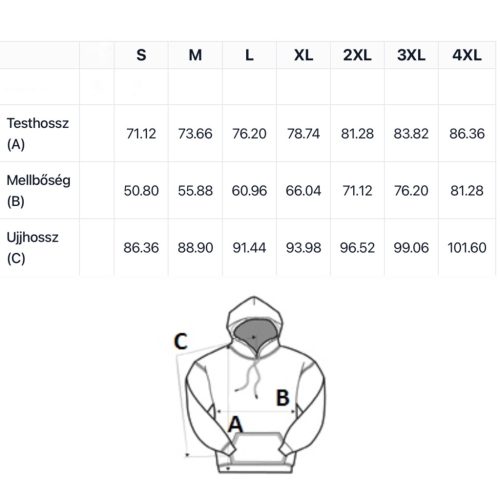Click the letter C marker on diagram
500x500 pixels.
181,342
